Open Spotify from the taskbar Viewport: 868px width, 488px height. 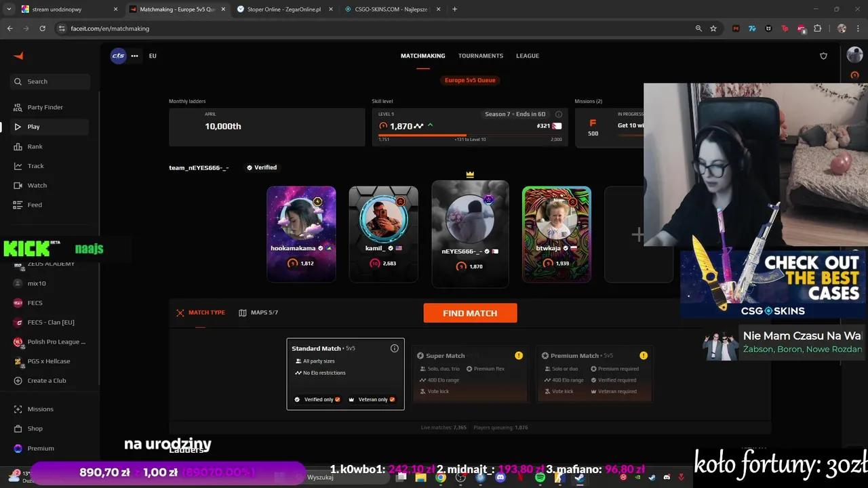[x=540, y=477]
